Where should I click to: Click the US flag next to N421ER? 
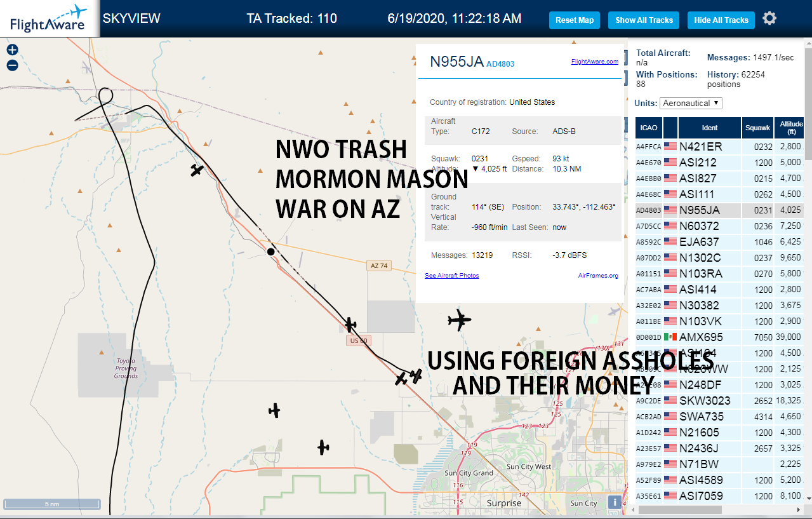pos(670,146)
